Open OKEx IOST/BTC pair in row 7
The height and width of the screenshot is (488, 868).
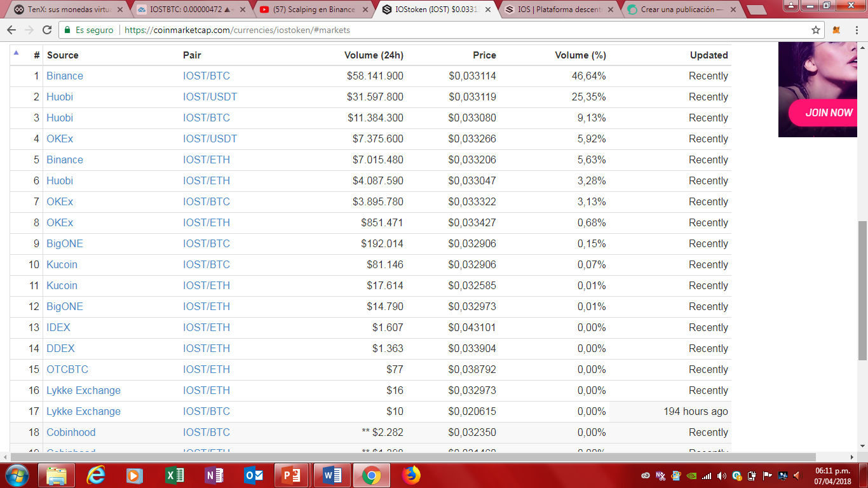pos(207,202)
